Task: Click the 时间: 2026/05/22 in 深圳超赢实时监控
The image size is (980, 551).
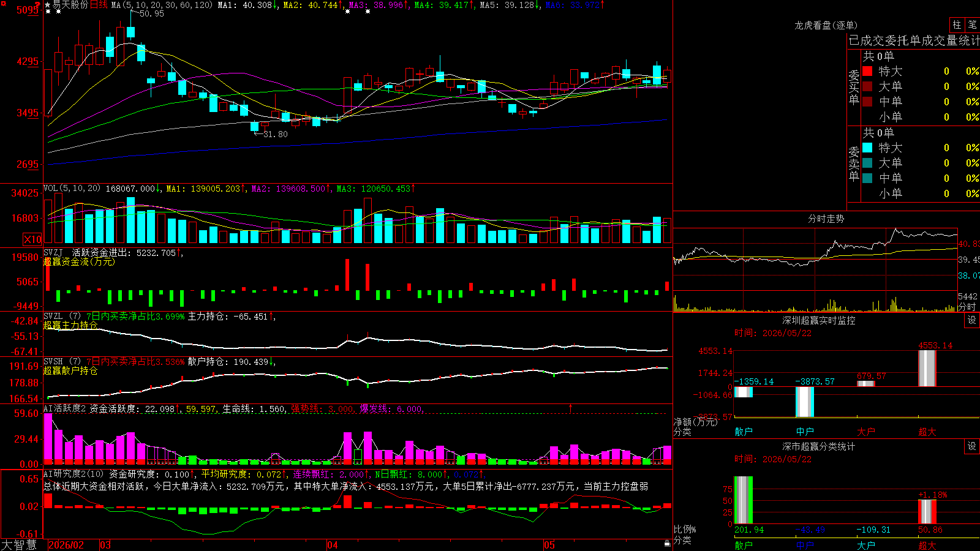Action: coord(773,333)
